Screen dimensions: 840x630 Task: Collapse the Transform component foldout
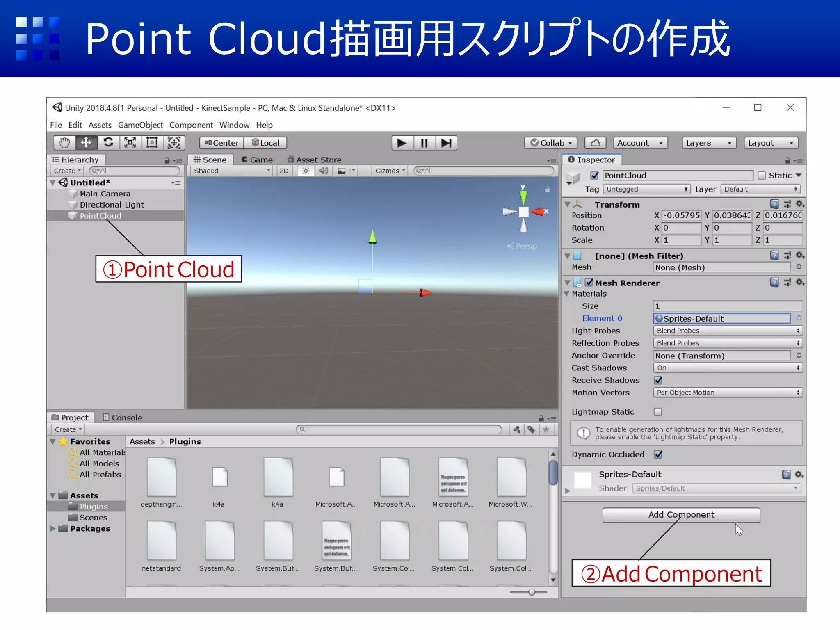pyautogui.click(x=568, y=204)
